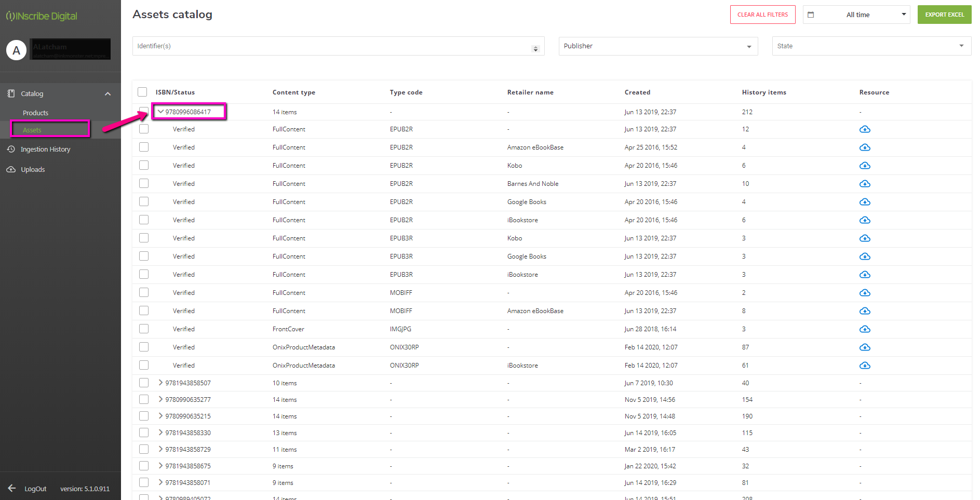Image resolution: width=980 pixels, height=500 pixels.
Task: Expand the 9780990635277 asset group
Action: pos(160,399)
